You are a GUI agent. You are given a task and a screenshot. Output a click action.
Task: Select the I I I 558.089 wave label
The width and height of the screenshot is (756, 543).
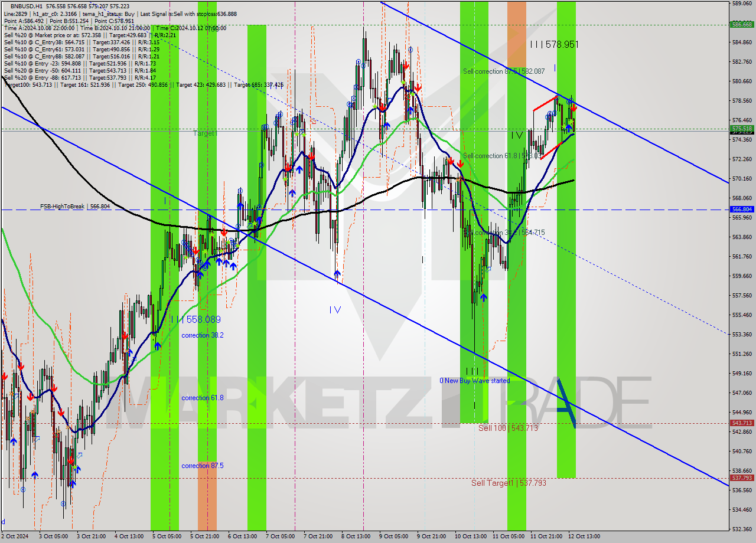click(197, 319)
